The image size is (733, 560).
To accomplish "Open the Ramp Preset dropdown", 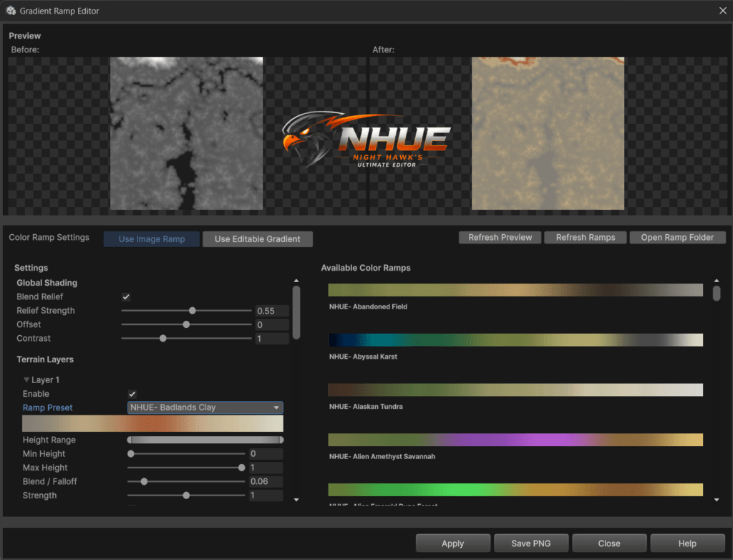I will (205, 407).
